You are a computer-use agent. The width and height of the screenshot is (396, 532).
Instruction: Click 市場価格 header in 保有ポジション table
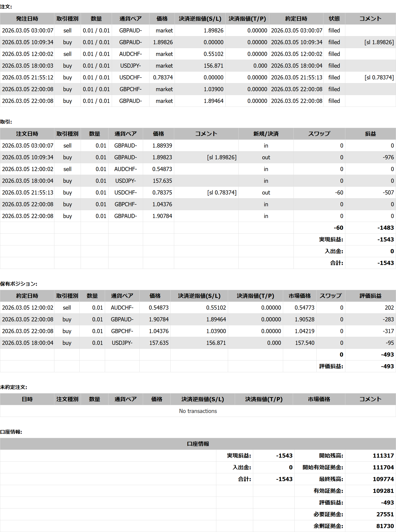[x=299, y=296]
